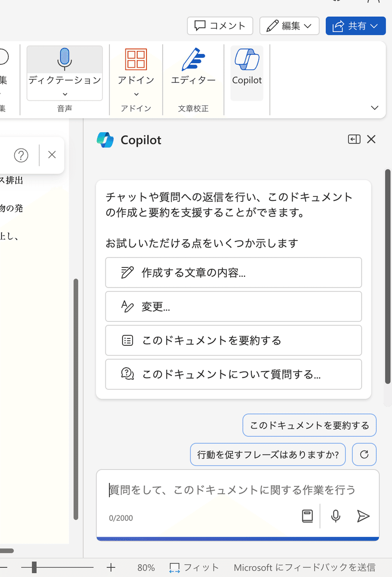Screen dimensions: 392x577
Task: Focus the Copilot question input field
Action: point(233,490)
